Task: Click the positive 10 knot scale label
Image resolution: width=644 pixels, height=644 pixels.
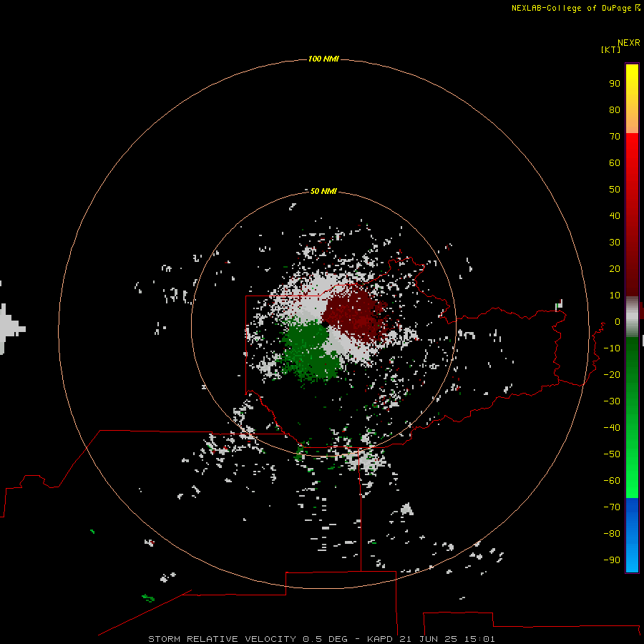Action: pyautogui.click(x=615, y=296)
